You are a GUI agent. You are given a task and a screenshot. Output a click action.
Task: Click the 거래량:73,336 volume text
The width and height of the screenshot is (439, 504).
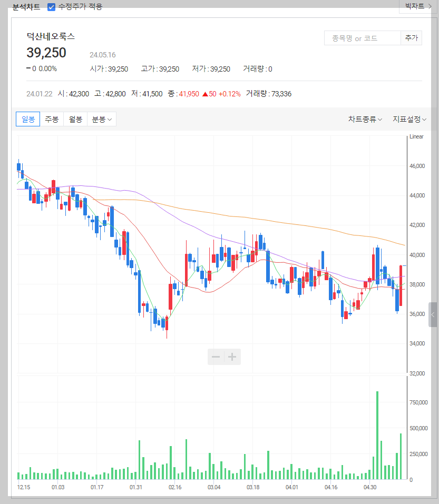[269, 94]
